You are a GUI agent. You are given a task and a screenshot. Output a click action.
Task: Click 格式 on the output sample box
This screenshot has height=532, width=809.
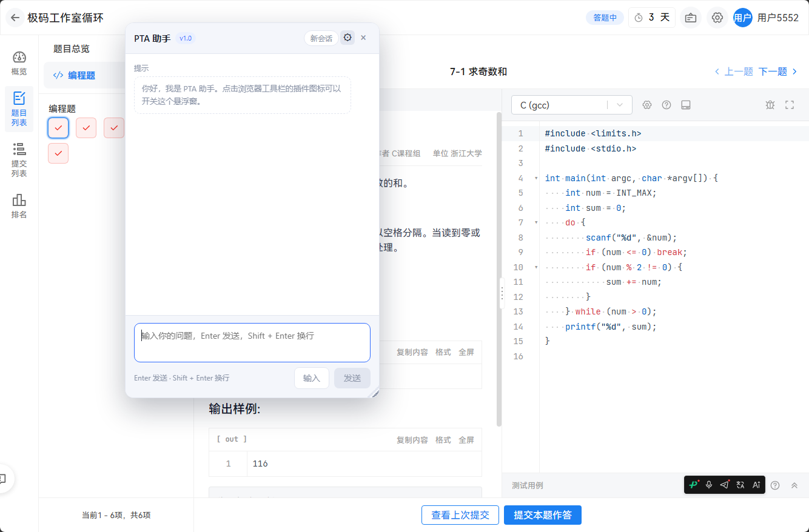[443, 440]
